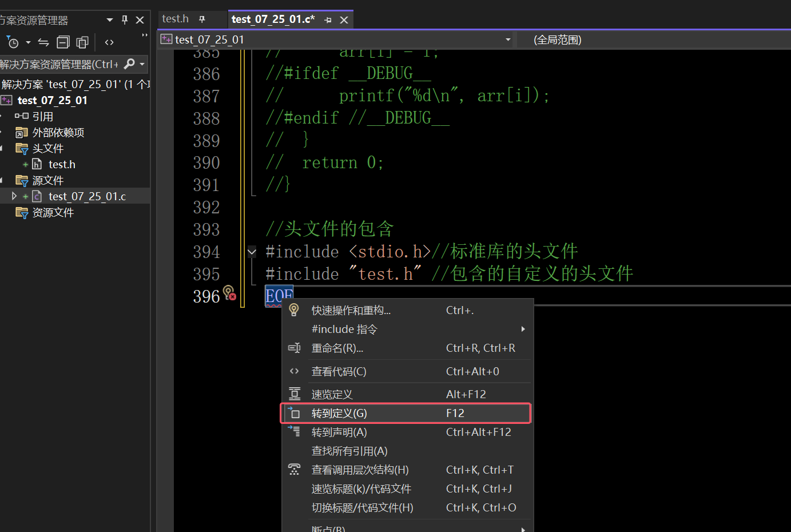
Task: Choose 速览标题(k)/代码文件 from the context menu
Action: [x=408, y=489]
